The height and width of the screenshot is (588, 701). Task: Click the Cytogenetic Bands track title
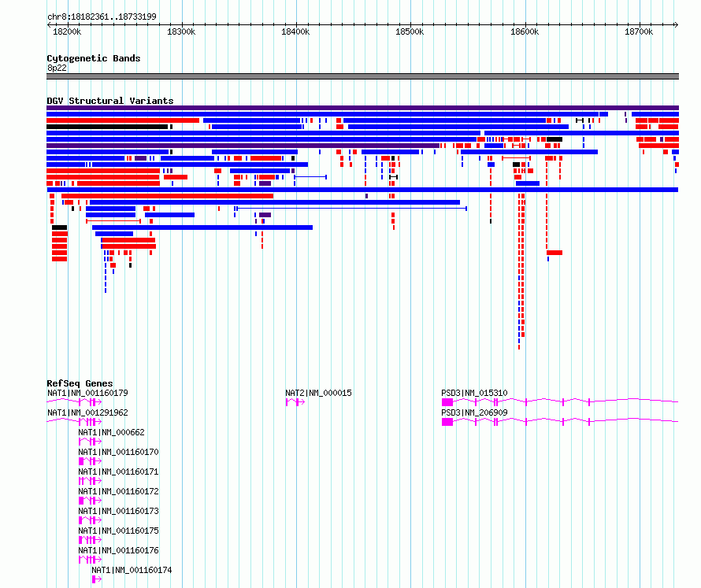94,58
